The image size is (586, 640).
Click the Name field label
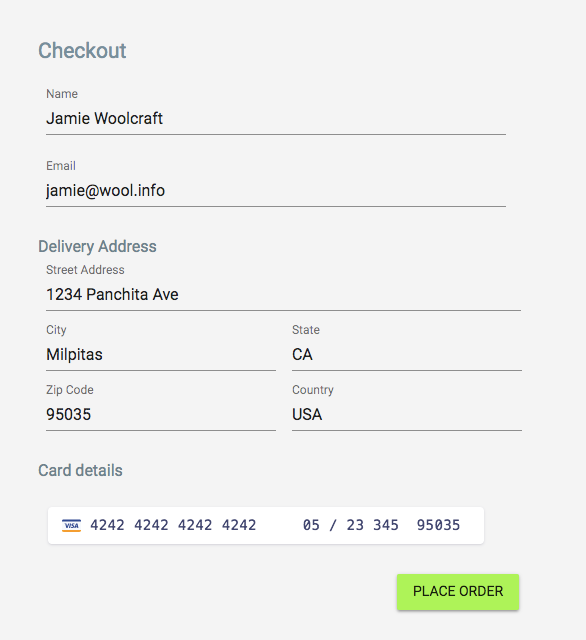(62, 94)
